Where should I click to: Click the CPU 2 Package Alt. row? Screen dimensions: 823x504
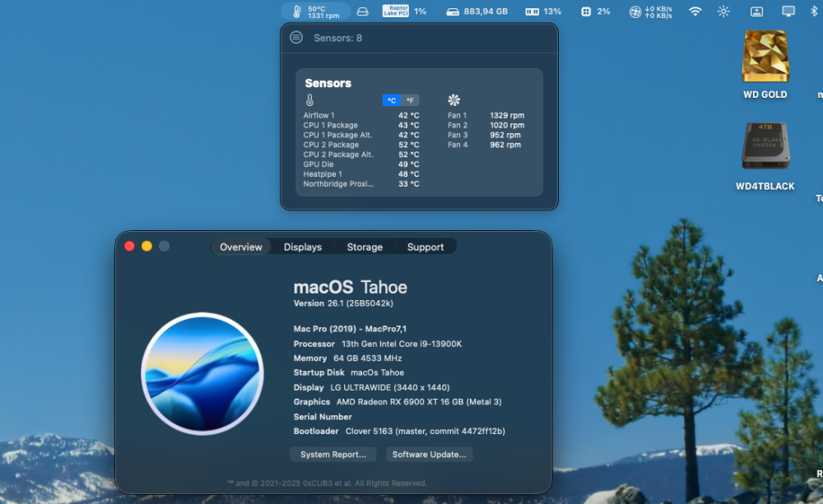click(361, 155)
